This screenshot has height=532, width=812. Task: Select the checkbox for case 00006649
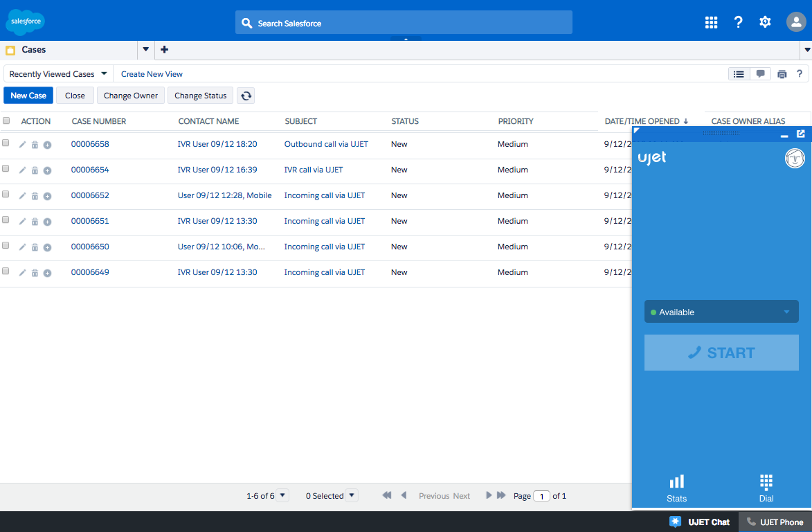click(x=6, y=272)
